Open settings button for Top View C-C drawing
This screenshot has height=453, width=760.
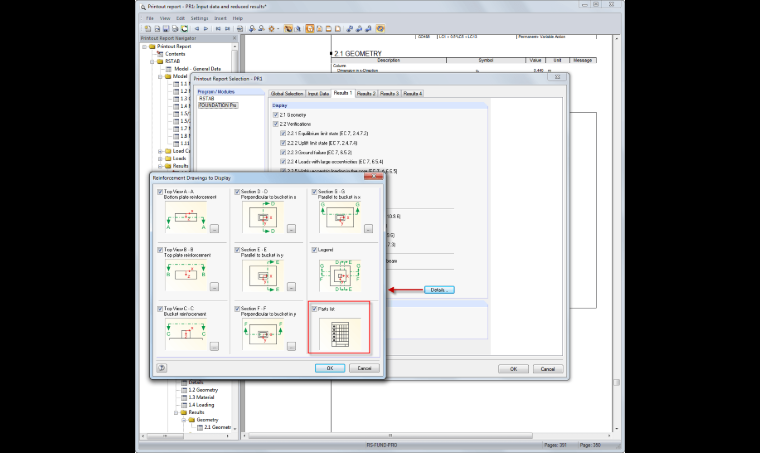click(x=215, y=346)
